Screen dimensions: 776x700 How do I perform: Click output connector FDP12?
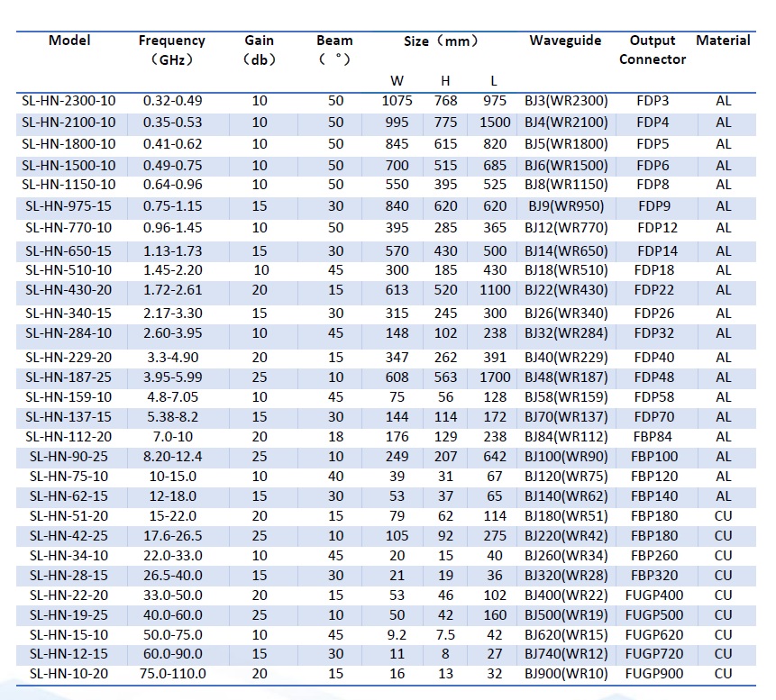(657, 228)
